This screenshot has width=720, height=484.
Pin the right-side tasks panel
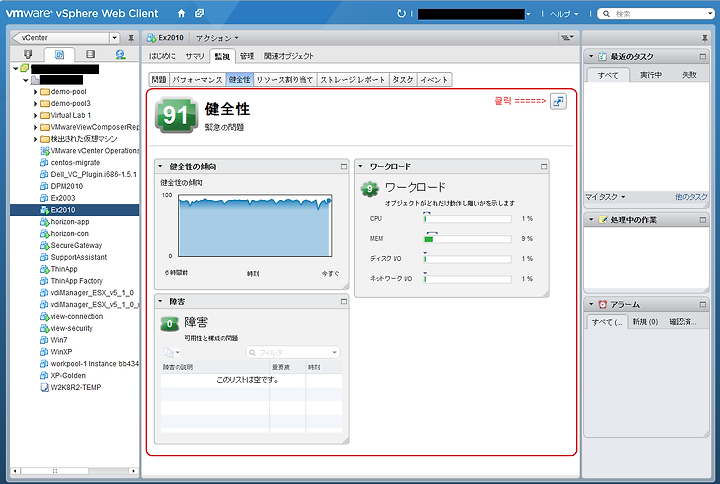(705, 38)
